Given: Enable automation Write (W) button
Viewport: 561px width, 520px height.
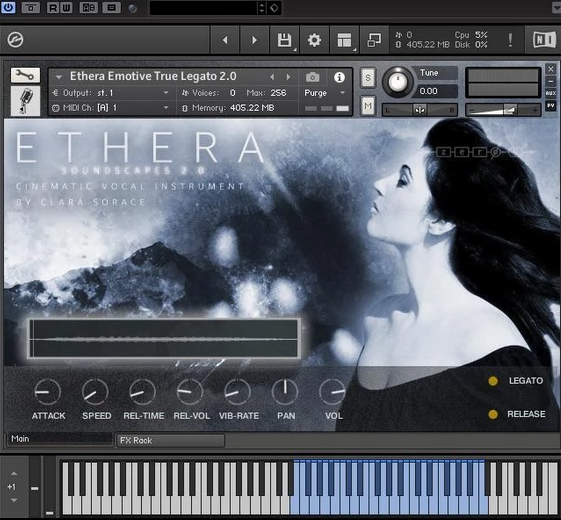Looking at the screenshot, I should coord(67,8).
